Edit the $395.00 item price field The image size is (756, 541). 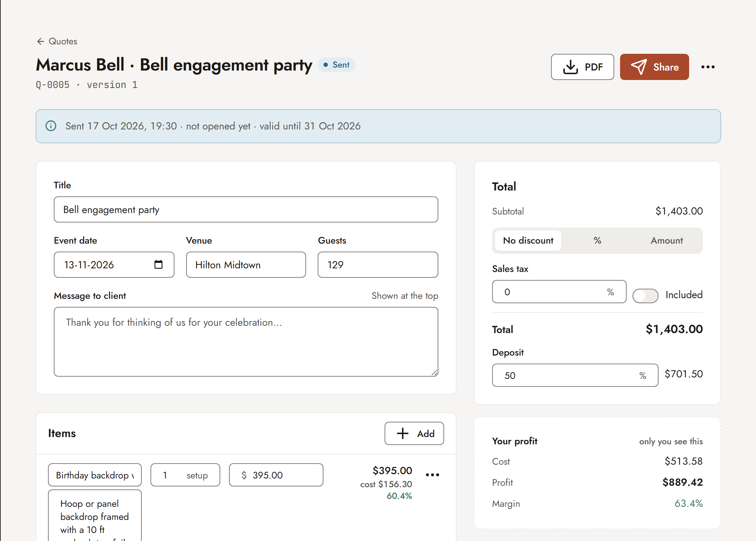click(276, 475)
